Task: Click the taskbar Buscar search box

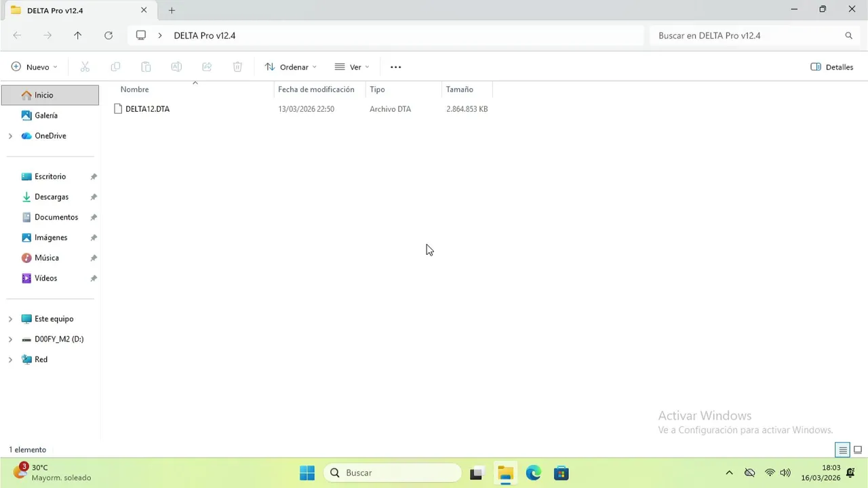Action: pyautogui.click(x=393, y=472)
